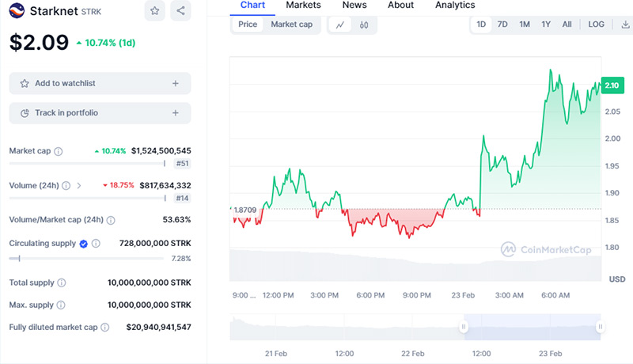Click the share icon next to Starknet

tap(181, 11)
